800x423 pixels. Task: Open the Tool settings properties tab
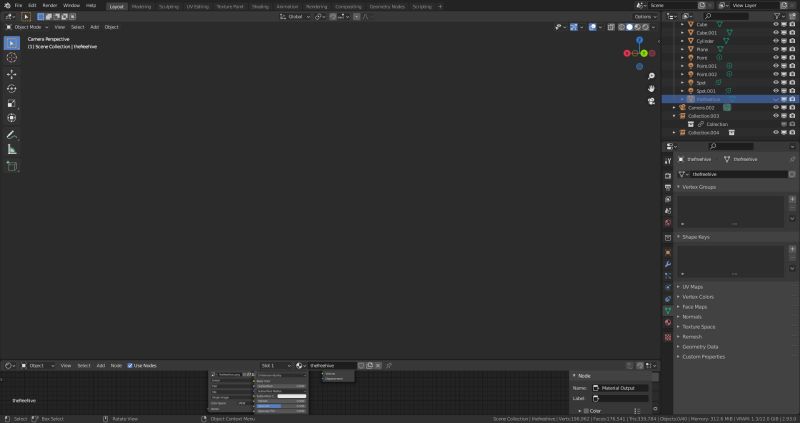coord(668,161)
